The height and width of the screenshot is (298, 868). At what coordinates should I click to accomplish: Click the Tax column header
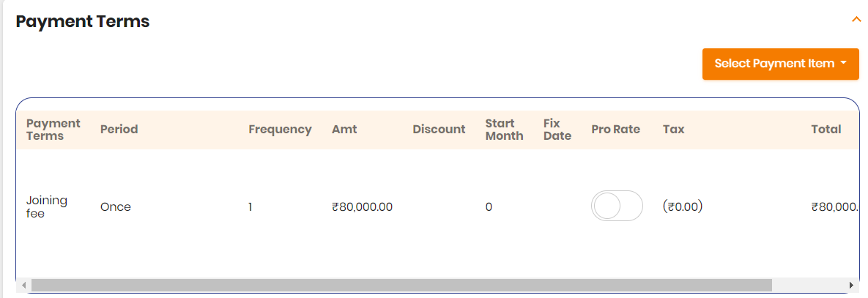[x=673, y=130]
